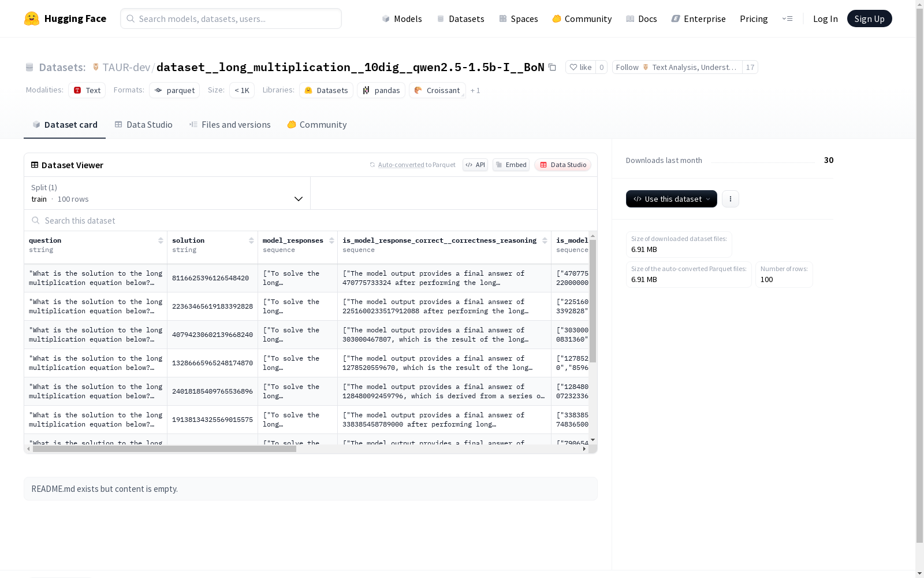Open the TAUR-dev organization link
924x578 pixels.
pos(126,67)
